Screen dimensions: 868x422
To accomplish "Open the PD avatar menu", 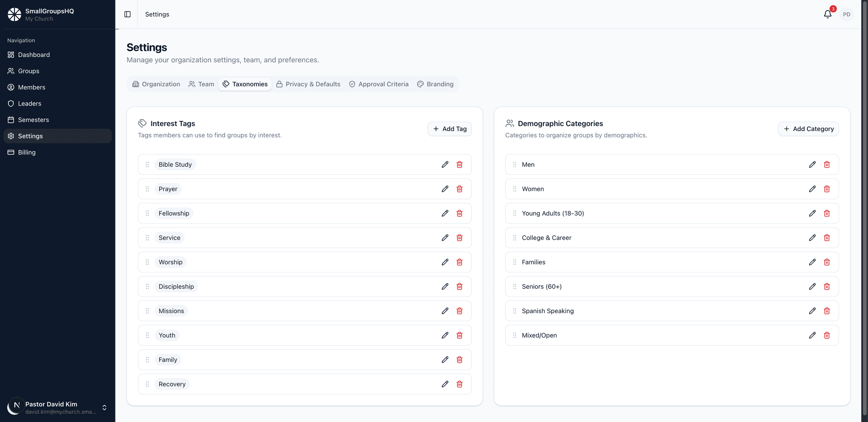I will 847,14.
